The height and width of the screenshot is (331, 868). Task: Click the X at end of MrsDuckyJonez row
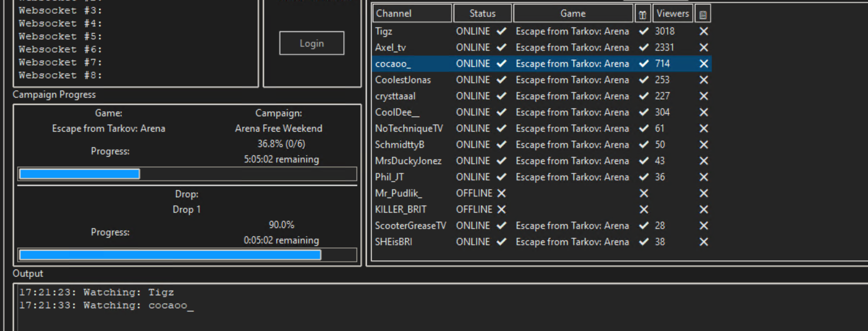point(703,161)
